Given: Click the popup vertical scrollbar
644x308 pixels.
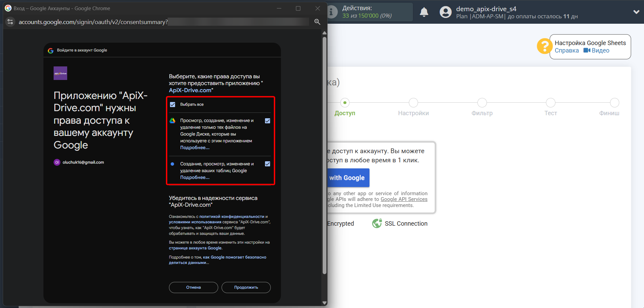Looking at the screenshot, I should tap(324, 156).
